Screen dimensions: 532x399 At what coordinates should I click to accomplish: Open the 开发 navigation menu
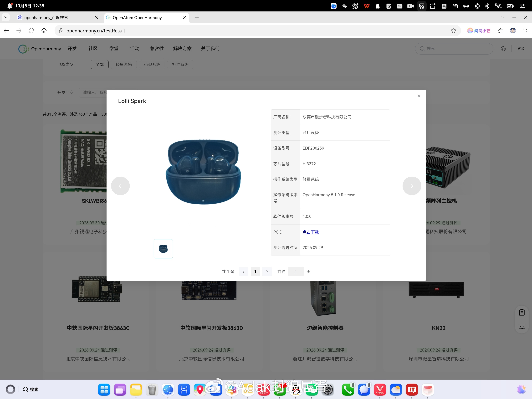(72, 49)
